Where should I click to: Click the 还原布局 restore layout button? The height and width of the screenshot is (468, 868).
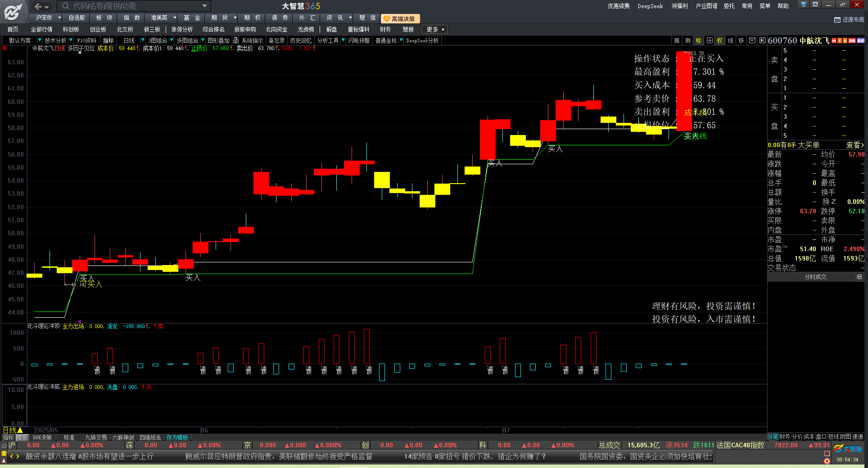[849, 20]
